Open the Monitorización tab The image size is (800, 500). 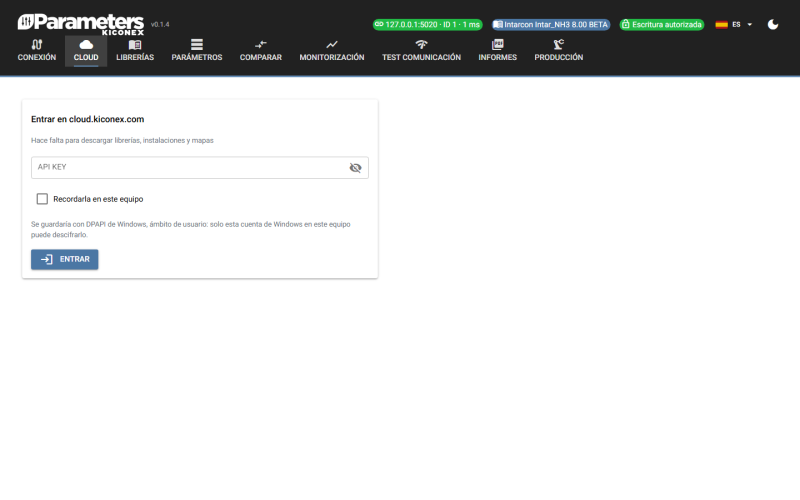(x=332, y=51)
